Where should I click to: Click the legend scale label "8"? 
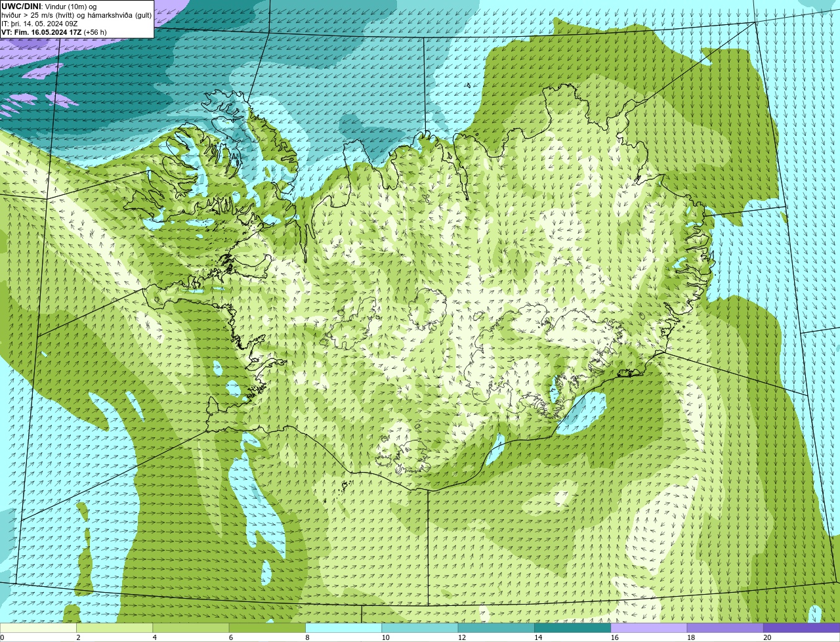click(307, 637)
